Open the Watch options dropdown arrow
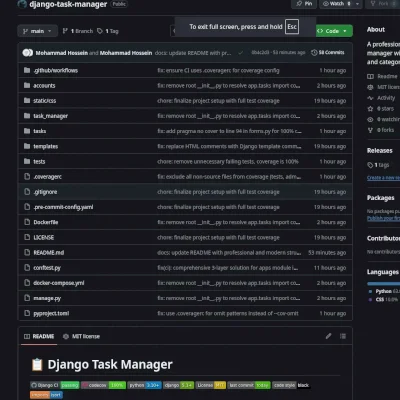This screenshot has width=400, height=400. coord(357,4)
